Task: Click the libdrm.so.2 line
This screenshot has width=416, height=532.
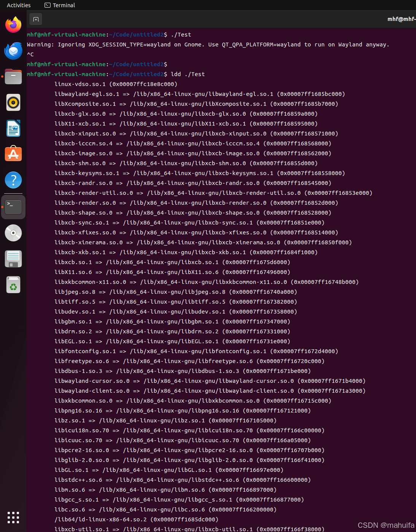Action: coord(172,331)
